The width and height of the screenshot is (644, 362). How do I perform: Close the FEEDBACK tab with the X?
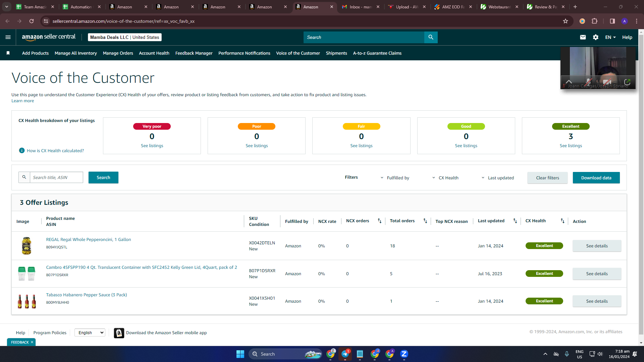(x=32, y=342)
